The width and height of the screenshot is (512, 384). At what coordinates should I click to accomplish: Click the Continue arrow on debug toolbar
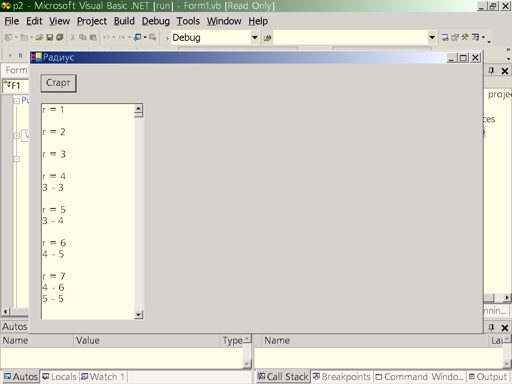pos(10,55)
